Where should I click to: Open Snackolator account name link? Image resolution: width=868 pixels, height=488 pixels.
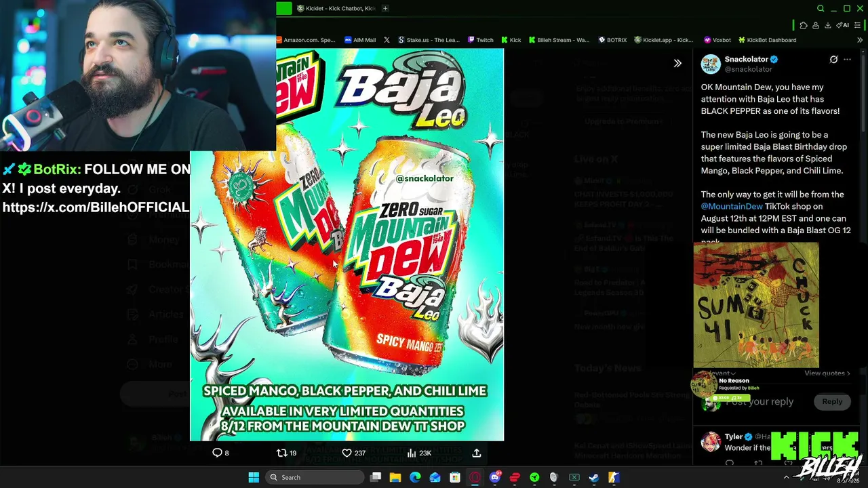[746, 59]
